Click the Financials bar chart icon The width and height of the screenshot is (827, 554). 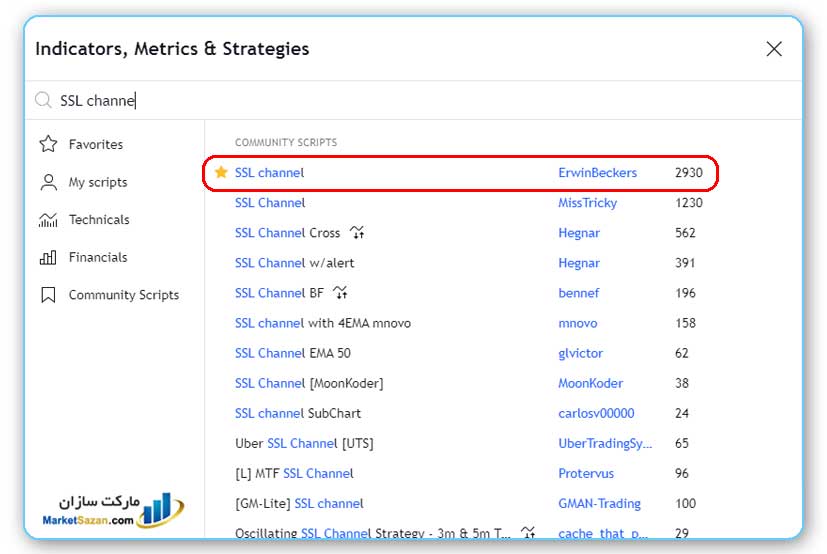click(x=48, y=257)
